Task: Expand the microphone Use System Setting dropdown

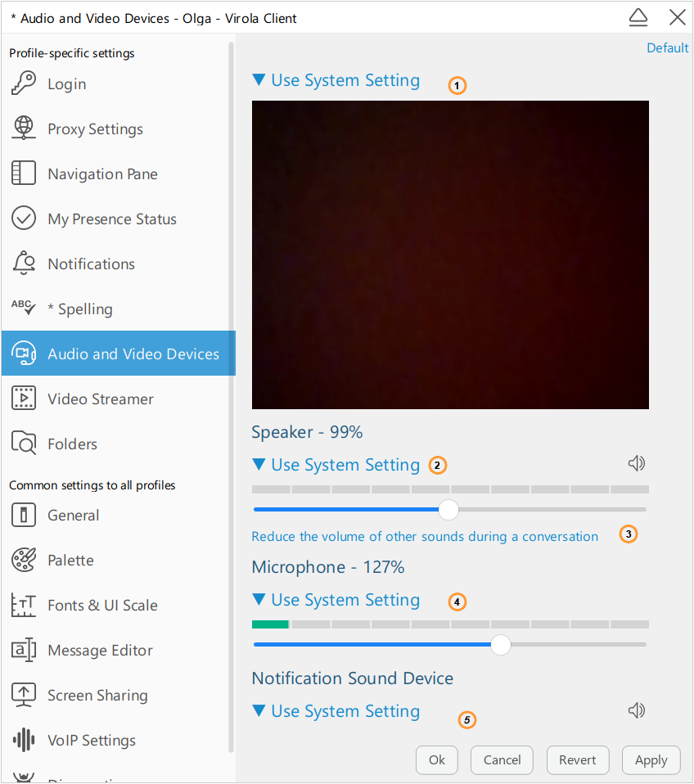Action: (x=335, y=599)
